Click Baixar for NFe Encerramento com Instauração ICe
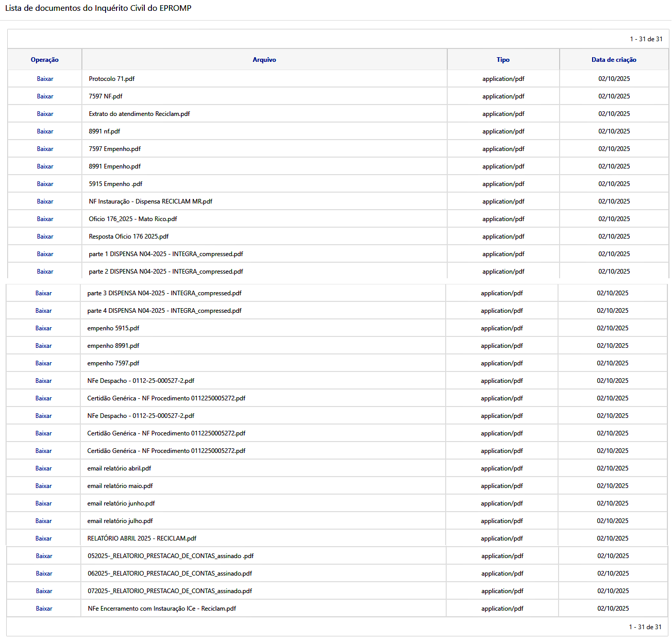 [x=44, y=609]
